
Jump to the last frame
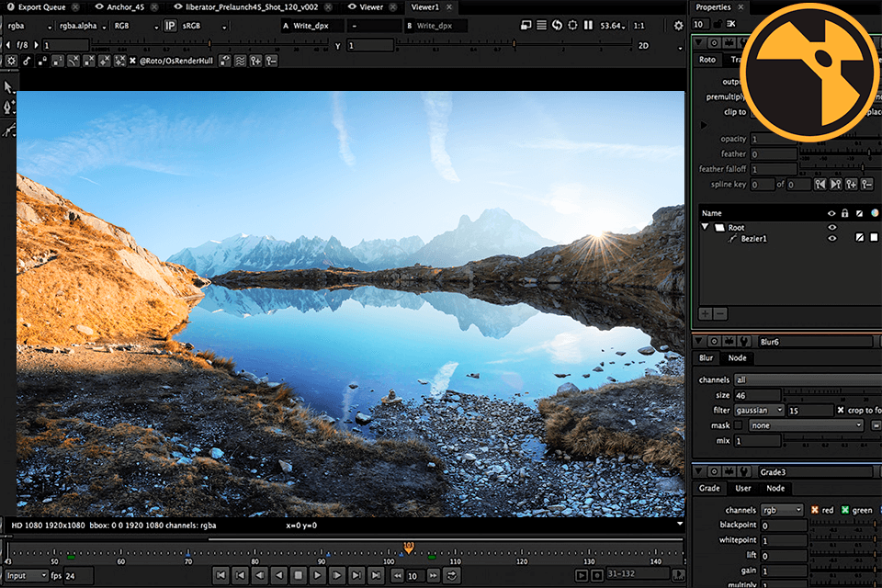pyautogui.click(x=376, y=575)
